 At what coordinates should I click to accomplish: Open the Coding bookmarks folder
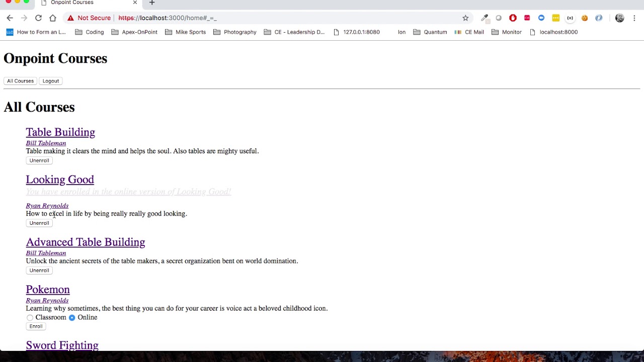pos(89,32)
